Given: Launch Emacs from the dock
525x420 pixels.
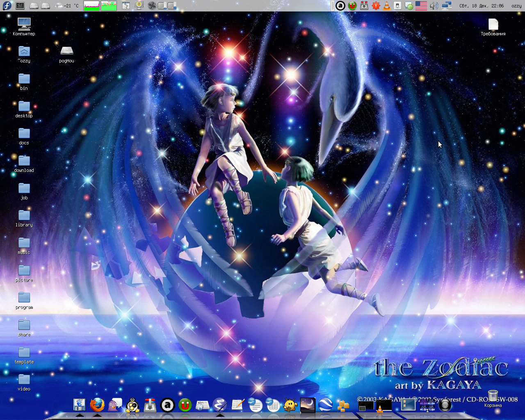Looking at the screenshot, I should pyautogui.click(x=220, y=405).
